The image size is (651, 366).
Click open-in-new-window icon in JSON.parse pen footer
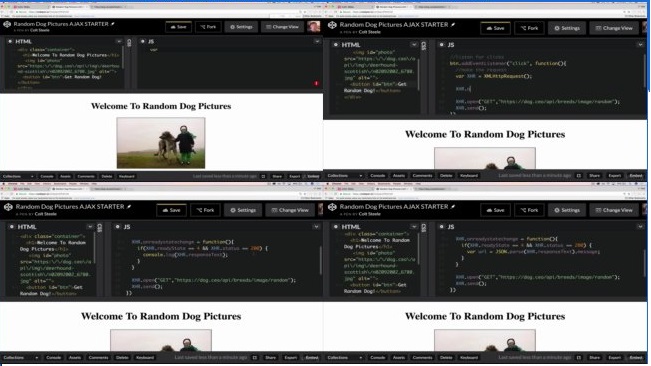pos(579,357)
